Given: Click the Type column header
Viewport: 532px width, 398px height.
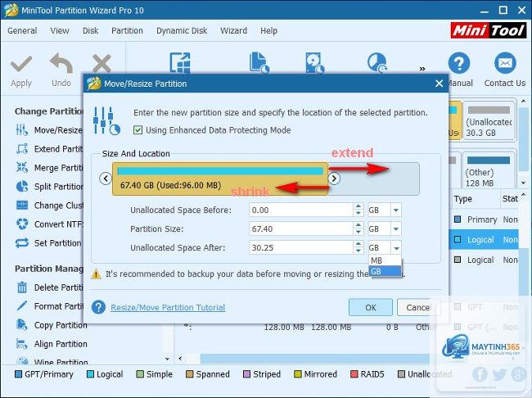Looking at the screenshot, I should [x=463, y=199].
